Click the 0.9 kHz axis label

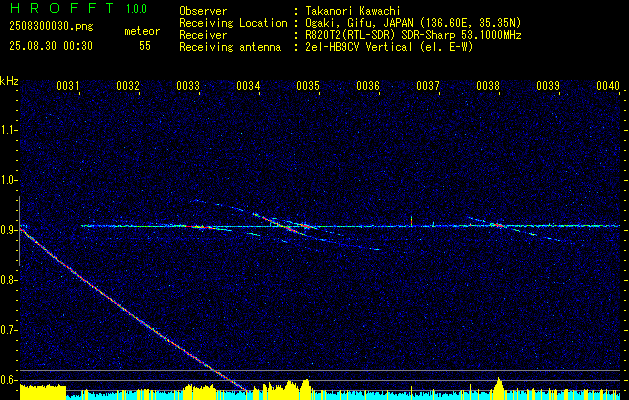click(8, 230)
